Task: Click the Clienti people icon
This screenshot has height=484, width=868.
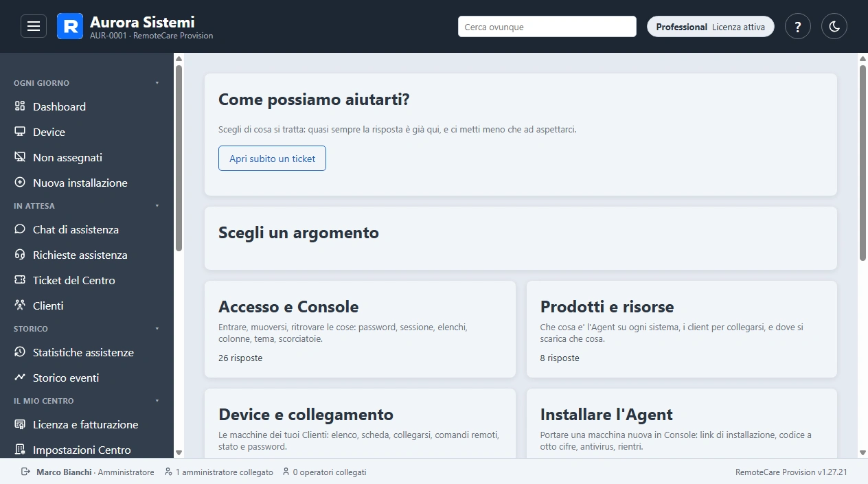Action: coord(20,306)
